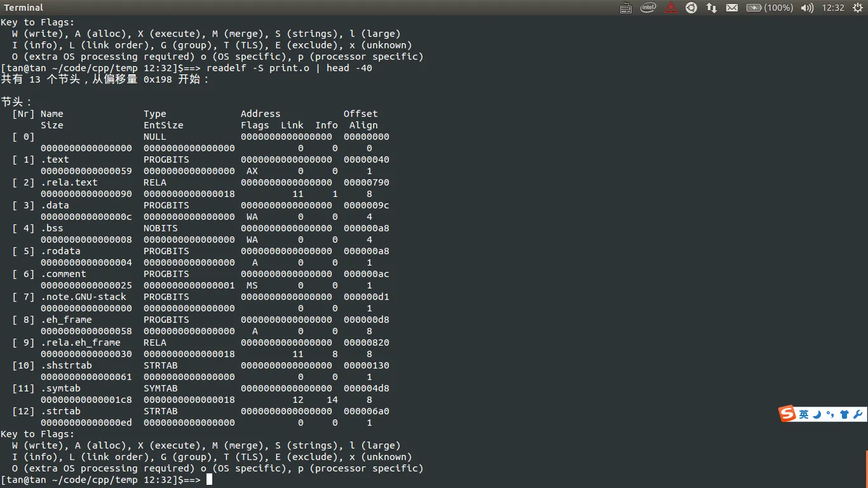
Task: Select the '.symtab' section name
Action: pos(60,388)
